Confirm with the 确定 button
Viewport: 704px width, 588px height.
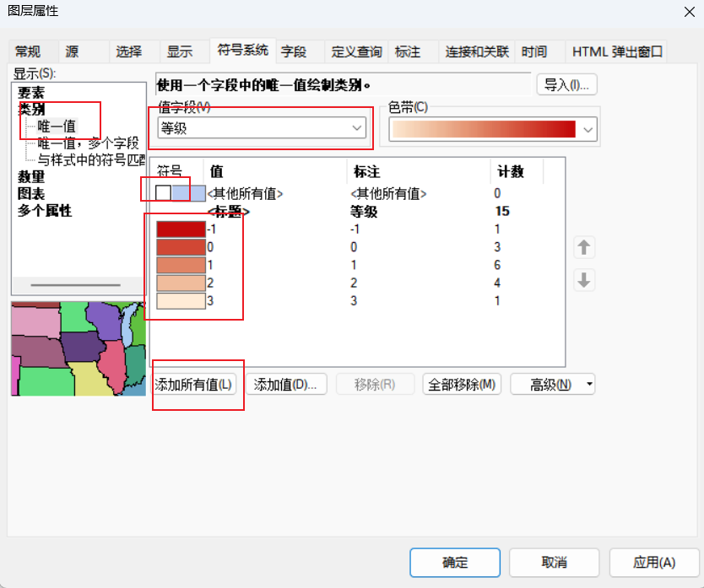[x=455, y=563]
